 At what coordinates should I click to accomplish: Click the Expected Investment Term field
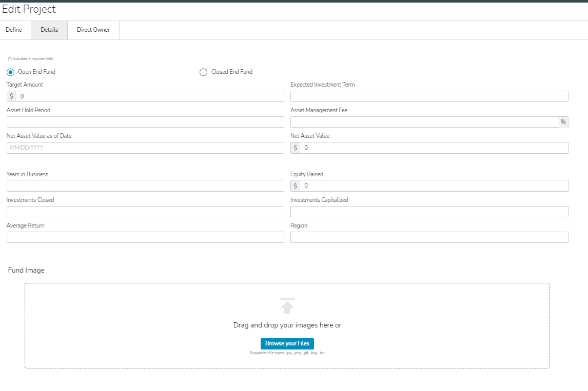(x=429, y=96)
